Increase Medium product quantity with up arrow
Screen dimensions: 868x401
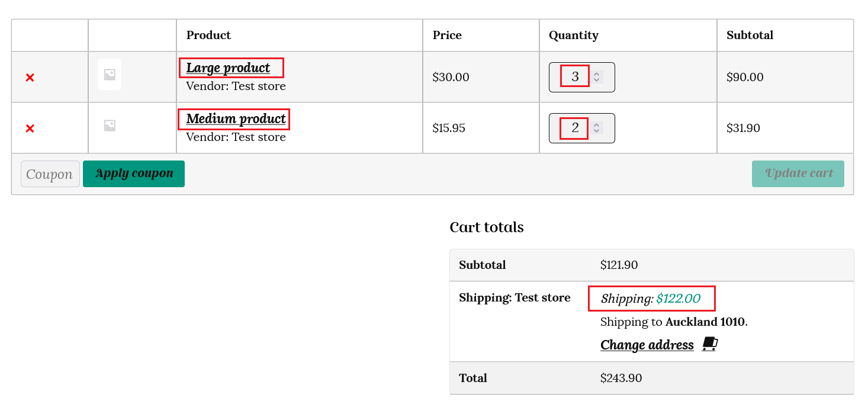[x=597, y=125]
